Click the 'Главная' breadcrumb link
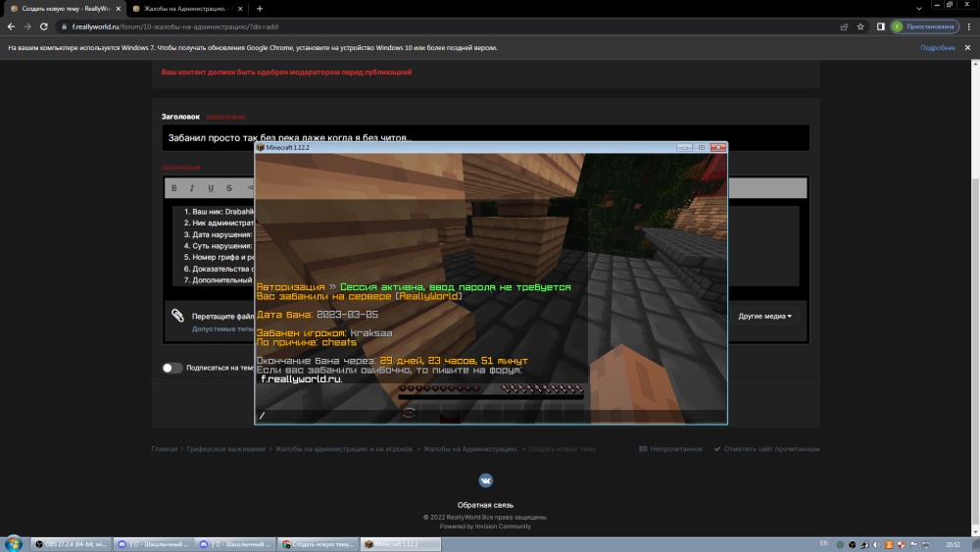Image resolution: width=980 pixels, height=552 pixels. coord(165,449)
